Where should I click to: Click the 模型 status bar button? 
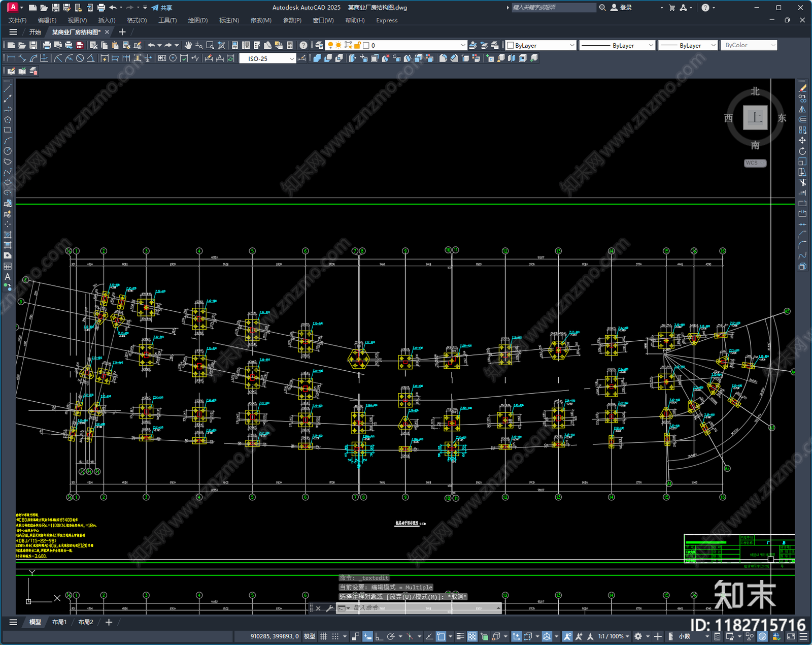point(310,636)
